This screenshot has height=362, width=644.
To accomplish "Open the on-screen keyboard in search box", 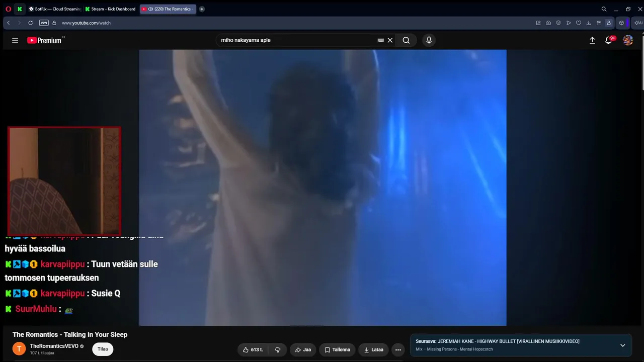I will (381, 40).
